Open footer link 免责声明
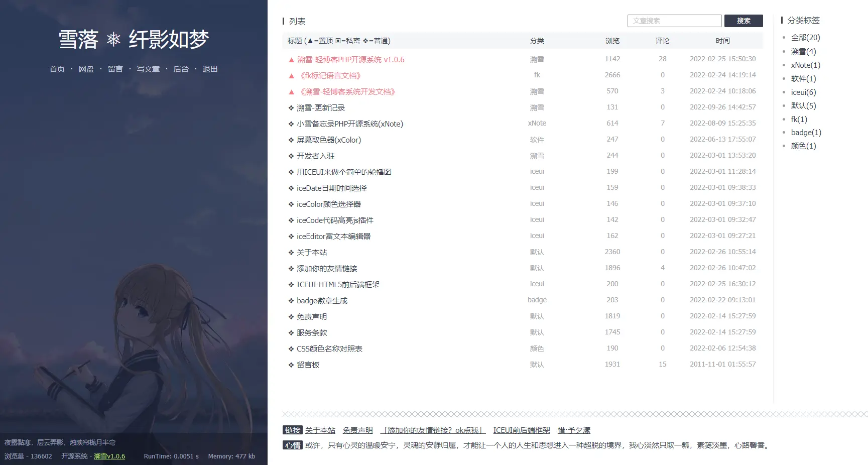 (358, 430)
